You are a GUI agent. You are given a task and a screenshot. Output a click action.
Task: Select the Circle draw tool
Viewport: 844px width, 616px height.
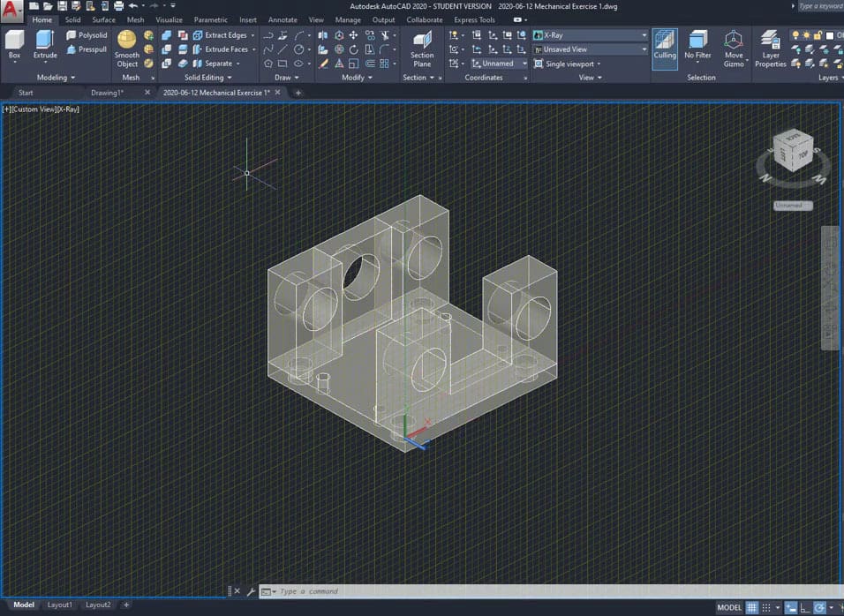coord(298,49)
